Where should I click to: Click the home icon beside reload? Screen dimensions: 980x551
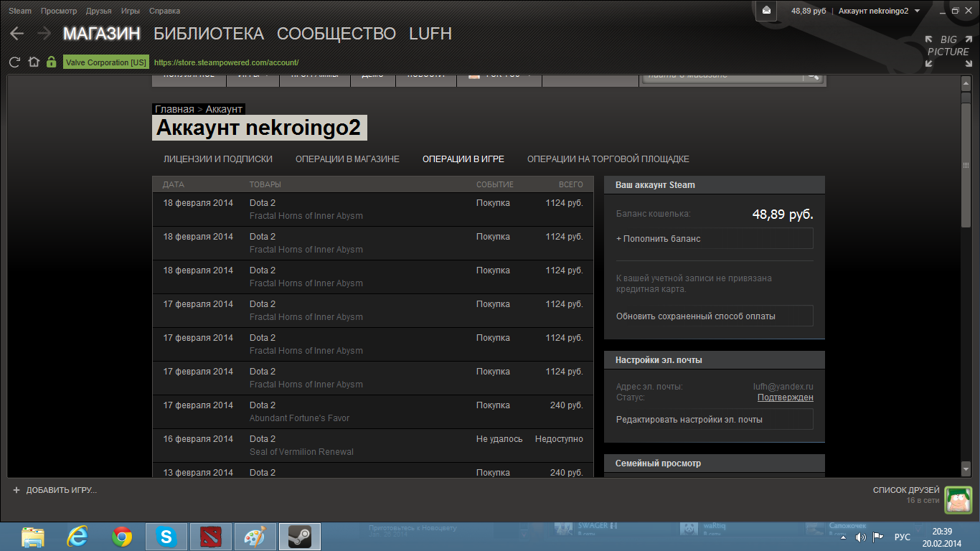click(x=34, y=62)
